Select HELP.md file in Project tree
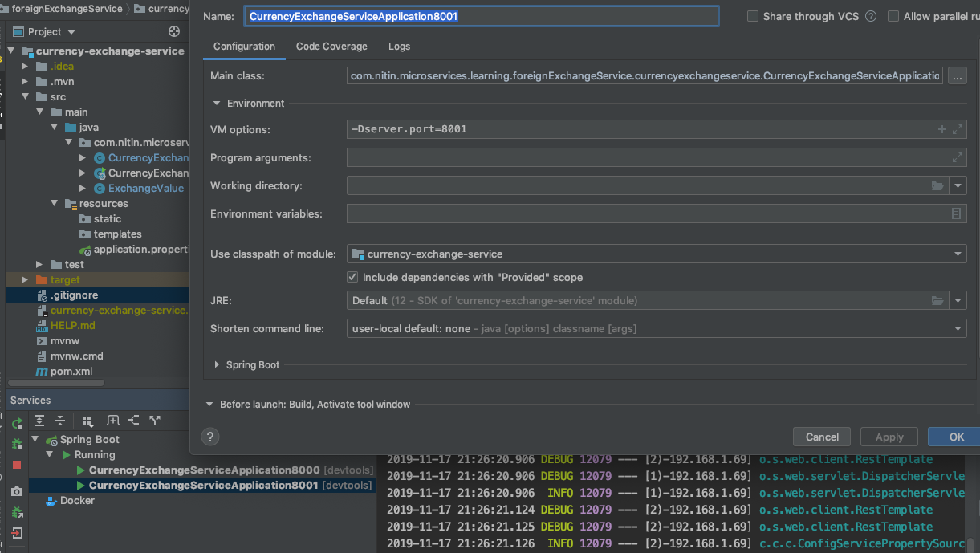This screenshot has width=980, height=553. [x=72, y=326]
